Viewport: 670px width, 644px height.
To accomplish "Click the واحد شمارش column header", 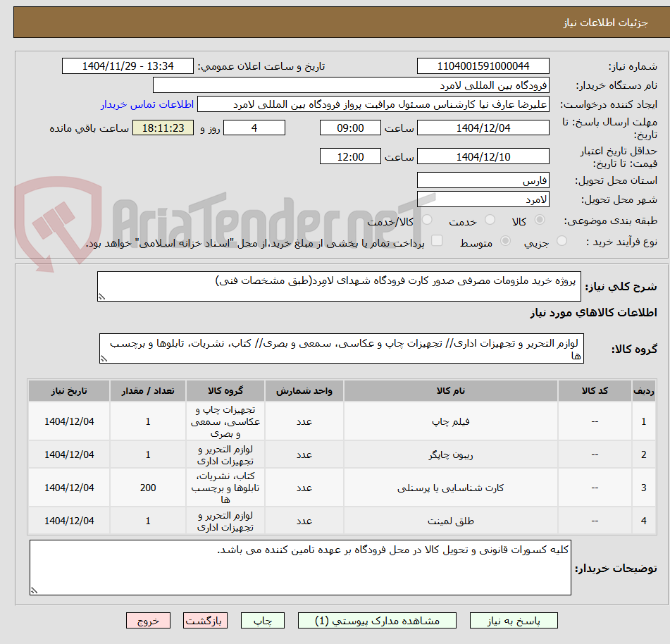I will [x=304, y=390].
